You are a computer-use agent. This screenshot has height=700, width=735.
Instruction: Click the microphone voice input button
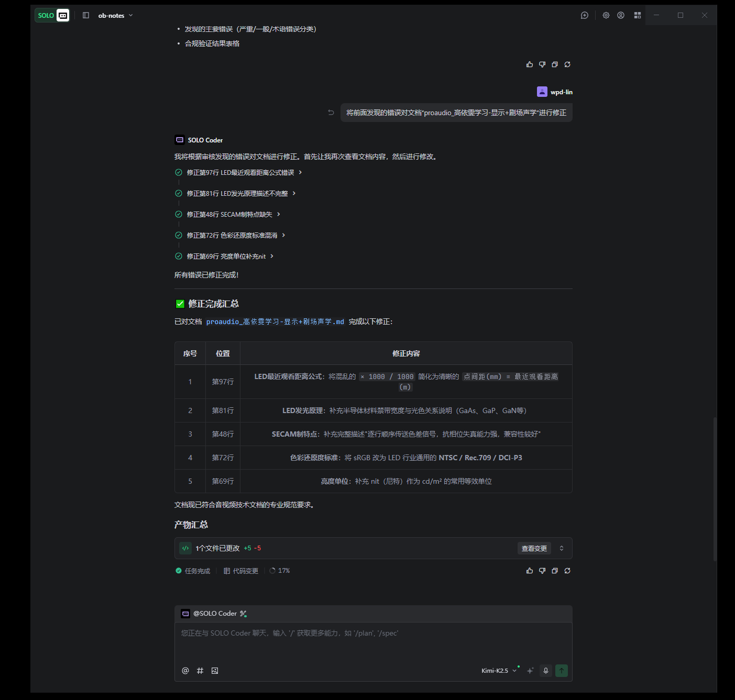(x=546, y=671)
